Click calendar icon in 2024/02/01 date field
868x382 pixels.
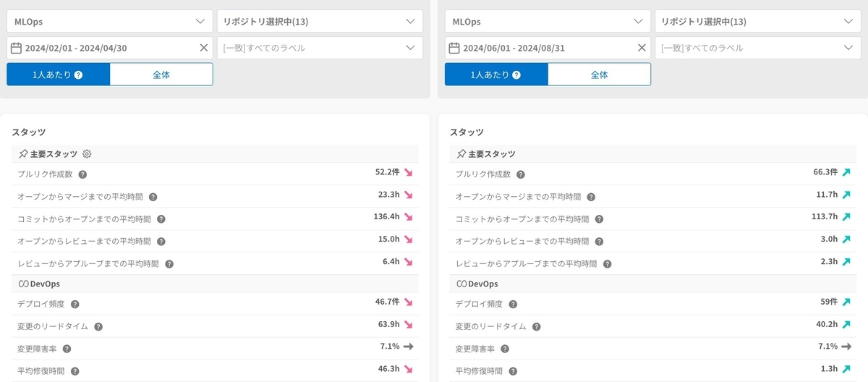point(17,48)
